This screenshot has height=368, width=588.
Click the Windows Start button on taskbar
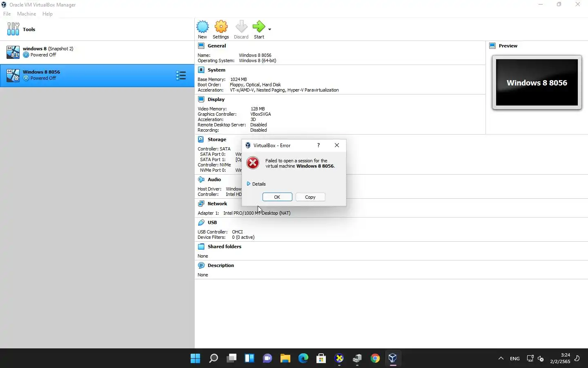196,359
